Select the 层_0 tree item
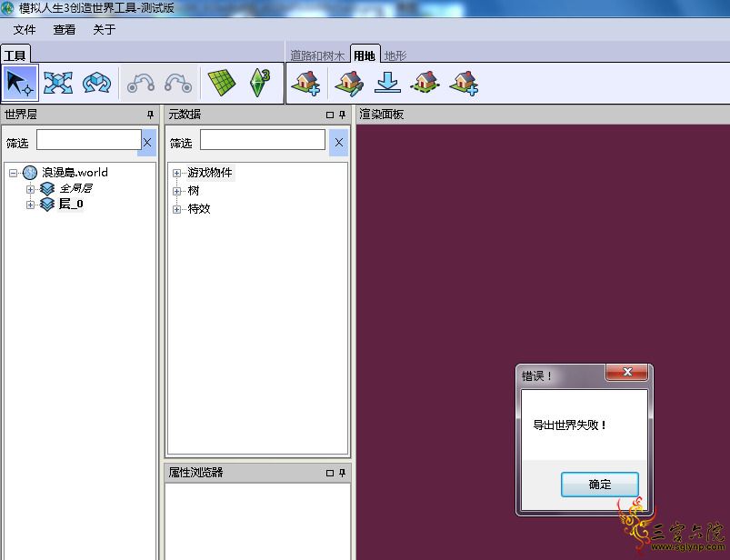This screenshot has width=730, height=560. coord(71,204)
